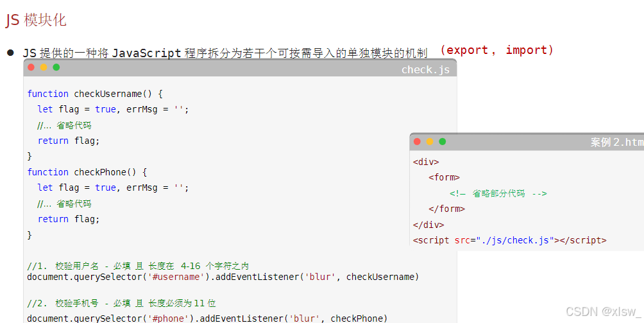Click comment '//1. 校验用户名' line

(x=138, y=266)
